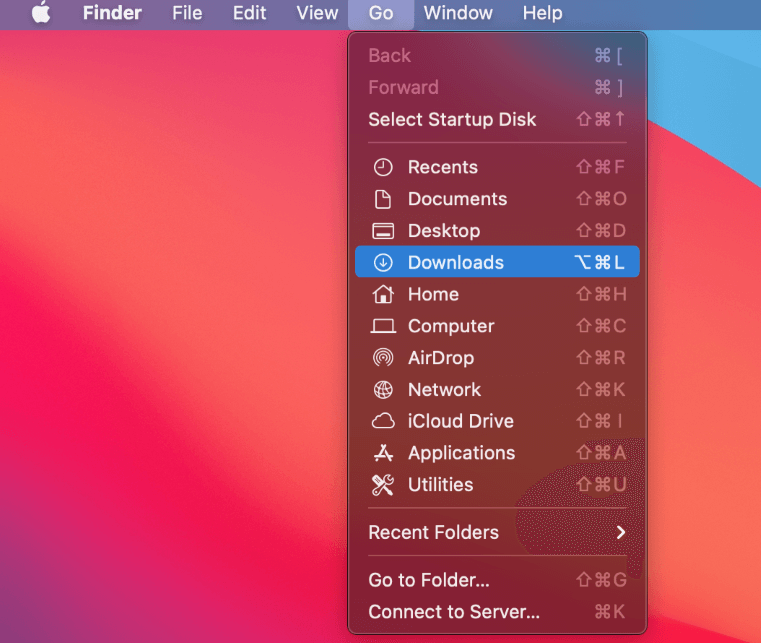The image size is (761, 643).
Task: Choose Connect to Server… entry
Action: 497,612
